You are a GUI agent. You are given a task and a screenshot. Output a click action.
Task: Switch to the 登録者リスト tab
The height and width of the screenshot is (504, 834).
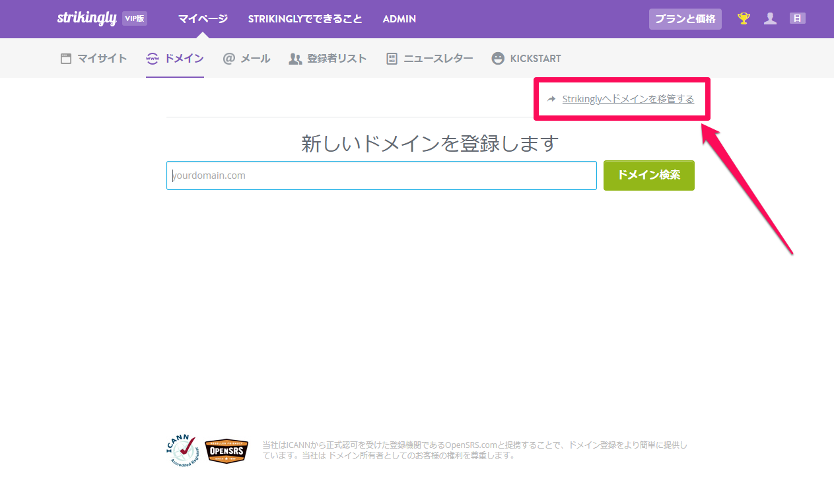point(328,58)
